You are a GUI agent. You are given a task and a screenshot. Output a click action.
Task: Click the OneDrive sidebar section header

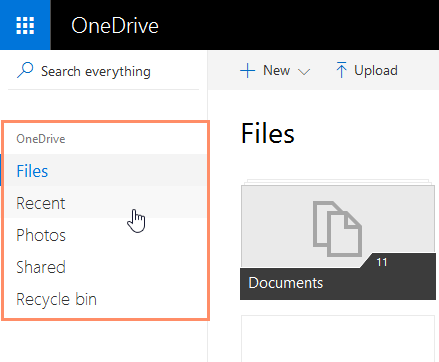[41, 139]
